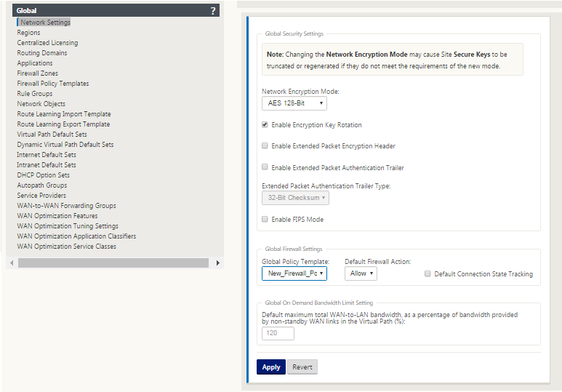Enable Extended Packet Authentication Trailer checkbox
The height and width of the screenshot is (392, 562).
tap(265, 167)
